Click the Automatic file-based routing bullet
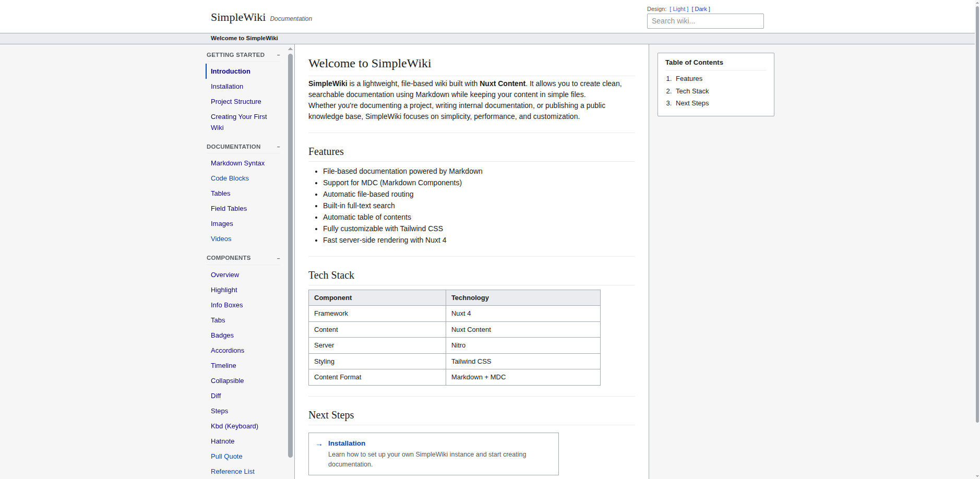The height and width of the screenshot is (479, 980). pyautogui.click(x=368, y=194)
